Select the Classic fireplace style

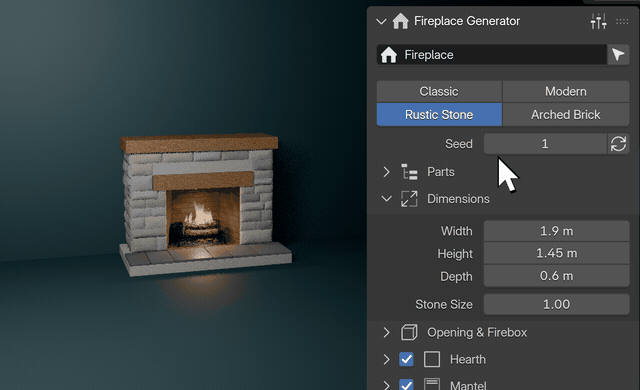[439, 91]
